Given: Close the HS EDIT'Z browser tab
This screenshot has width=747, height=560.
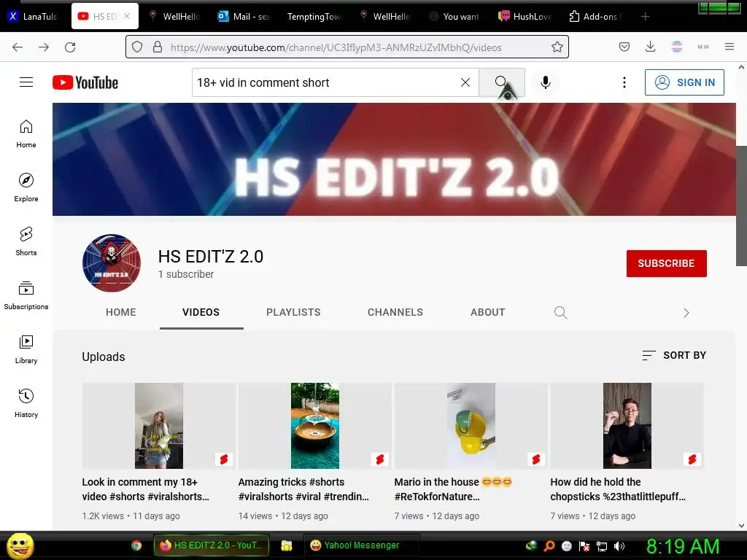Looking at the screenshot, I should click(127, 16).
